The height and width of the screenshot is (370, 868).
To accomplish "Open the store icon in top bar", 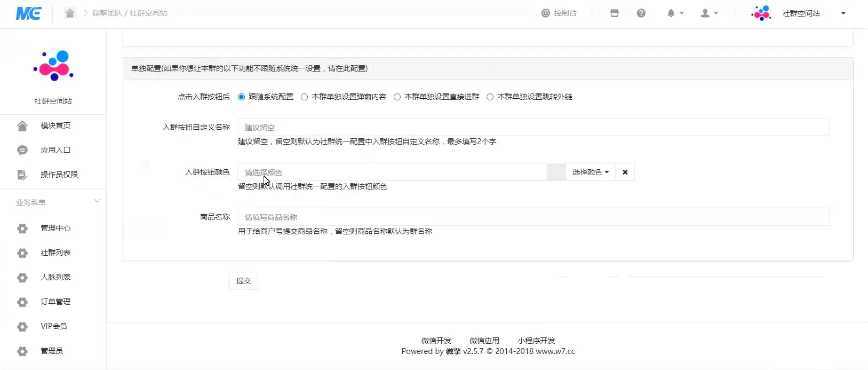I will (x=615, y=13).
